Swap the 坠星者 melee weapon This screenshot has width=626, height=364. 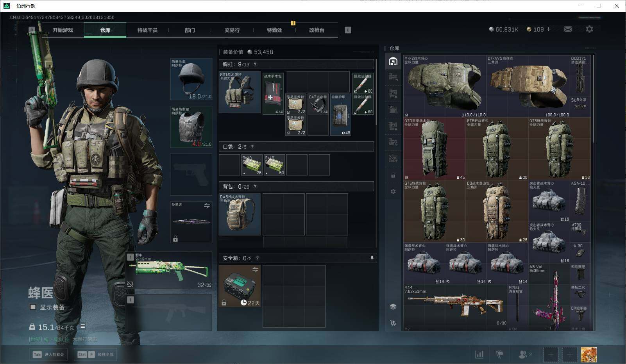pos(207,205)
